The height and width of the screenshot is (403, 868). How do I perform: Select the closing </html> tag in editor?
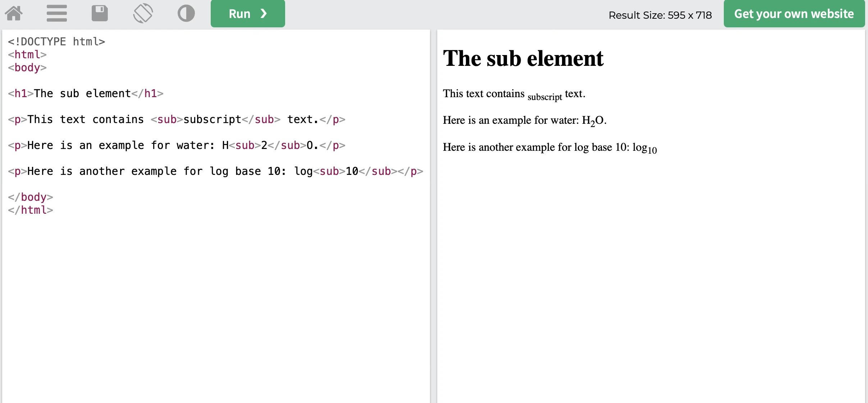click(31, 210)
